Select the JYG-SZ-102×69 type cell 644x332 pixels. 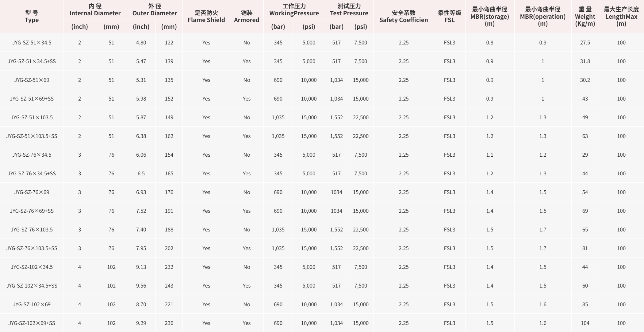coord(32,304)
